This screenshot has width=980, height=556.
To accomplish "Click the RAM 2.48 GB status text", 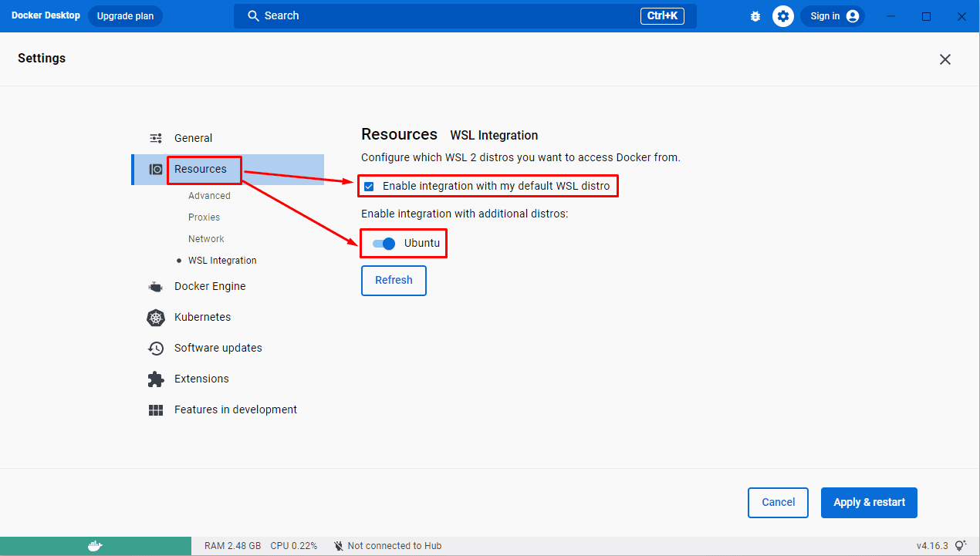I will 232,546.
